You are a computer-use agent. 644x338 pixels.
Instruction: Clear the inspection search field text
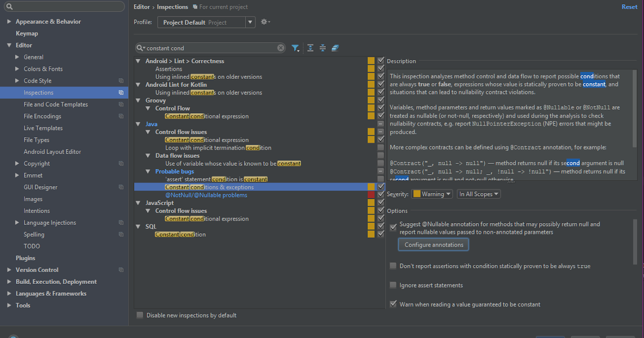coord(281,48)
